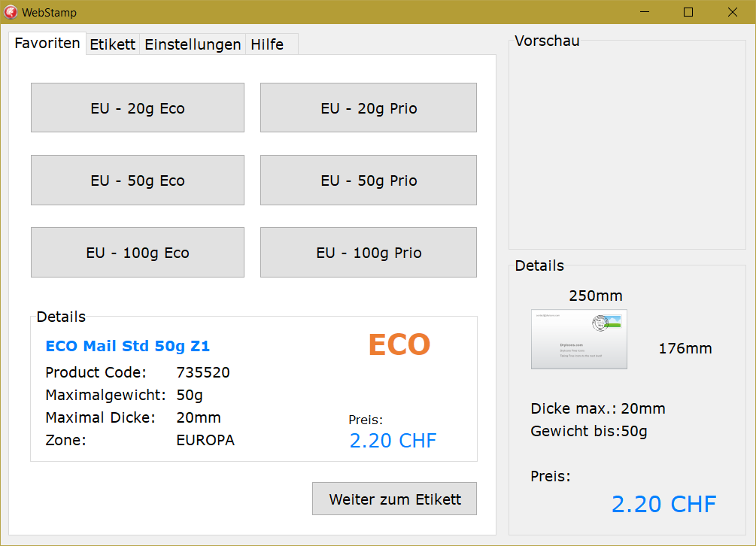Image resolution: width=756 pixels, height=546 pixels.
Task: Choose the EU - 100g Eco favorite
Action: (138, 253)
